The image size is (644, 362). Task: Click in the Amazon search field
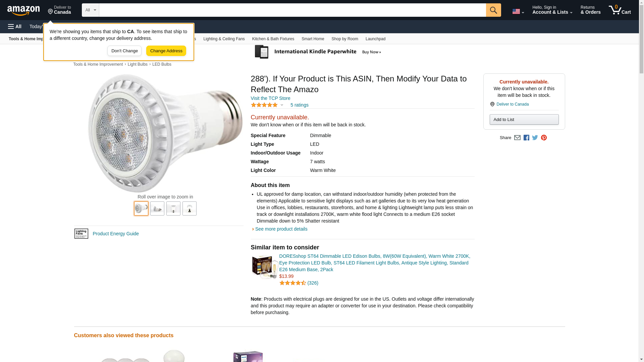292,10
